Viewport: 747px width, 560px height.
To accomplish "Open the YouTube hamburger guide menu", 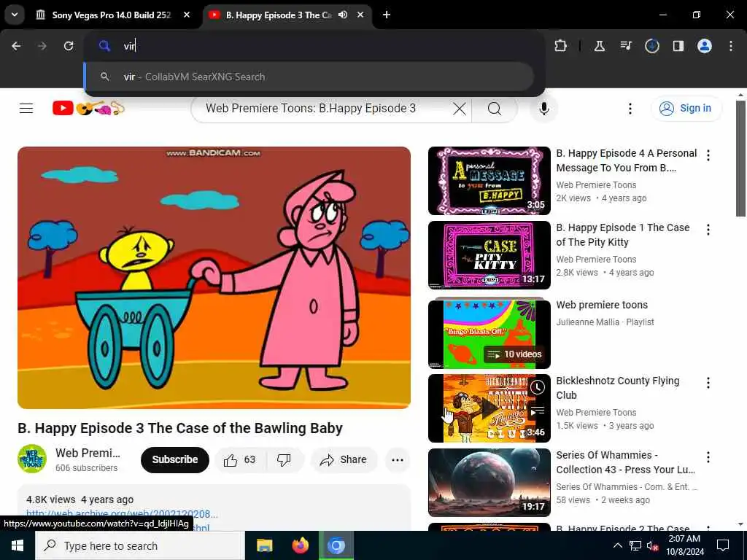I will (26, 109).
